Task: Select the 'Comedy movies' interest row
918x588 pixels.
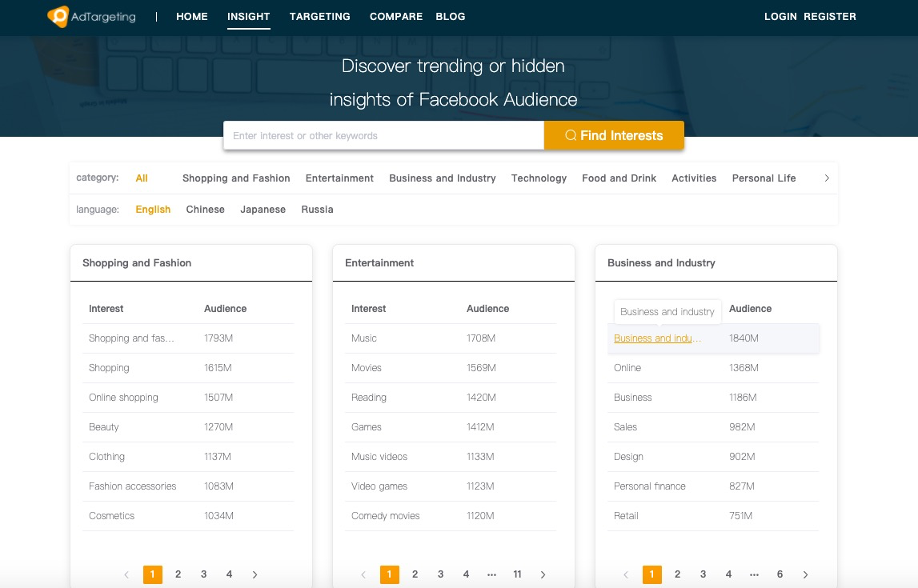Action: pyautogui.click(x=451, y=516)
